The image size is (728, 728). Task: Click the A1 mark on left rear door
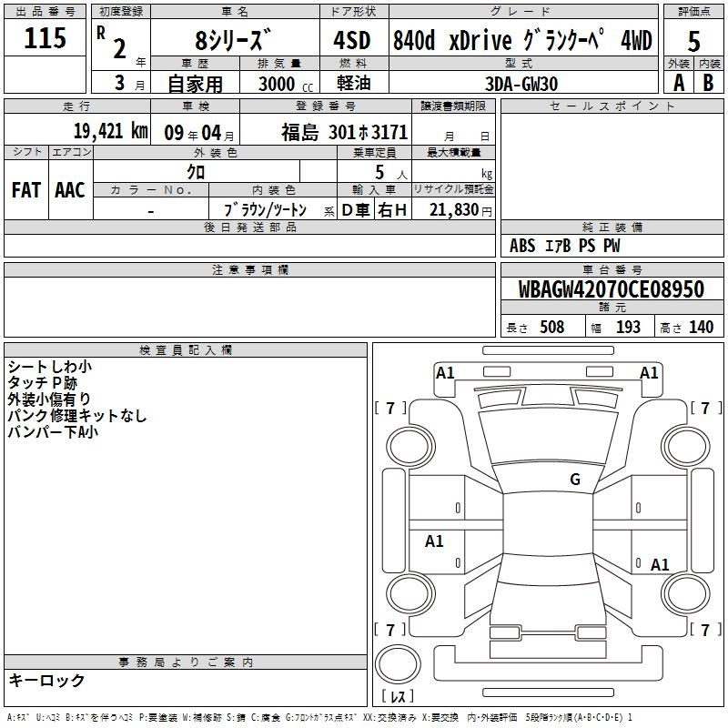click(x=434, y=541)
